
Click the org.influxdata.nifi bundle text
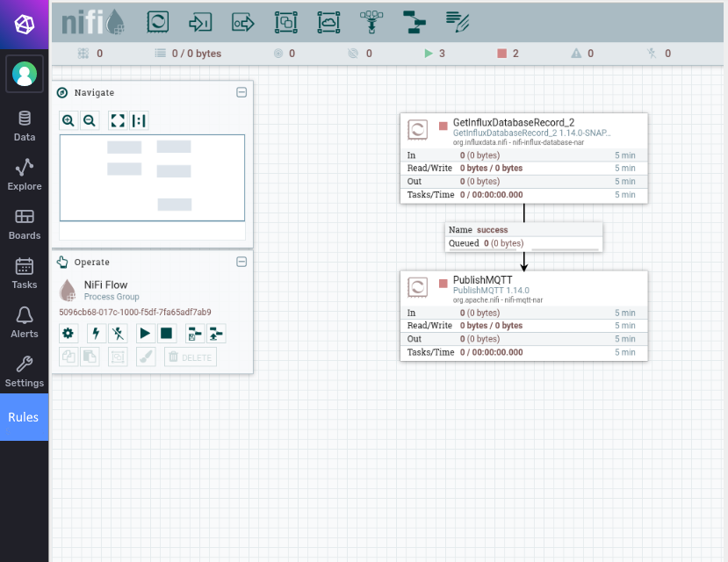pos(518,142)
